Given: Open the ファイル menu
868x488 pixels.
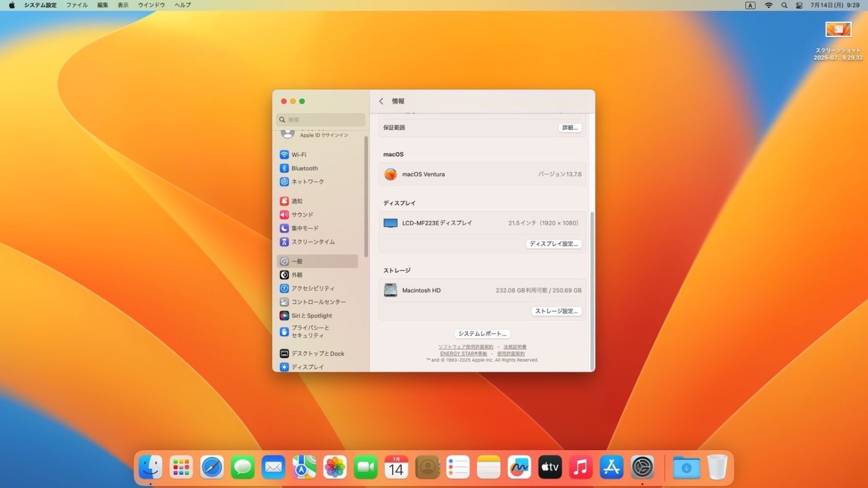Looking at the screenshot, I should (77, 5).
